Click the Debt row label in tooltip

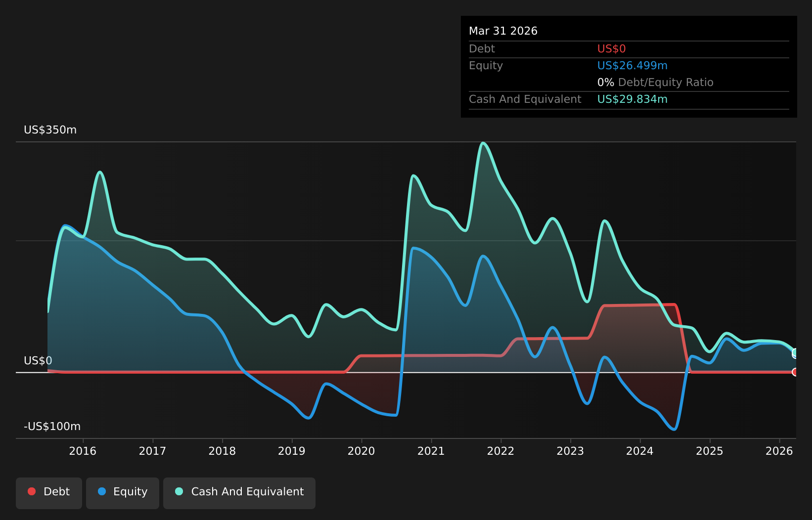pyautogui.click(x=482, y=49)
